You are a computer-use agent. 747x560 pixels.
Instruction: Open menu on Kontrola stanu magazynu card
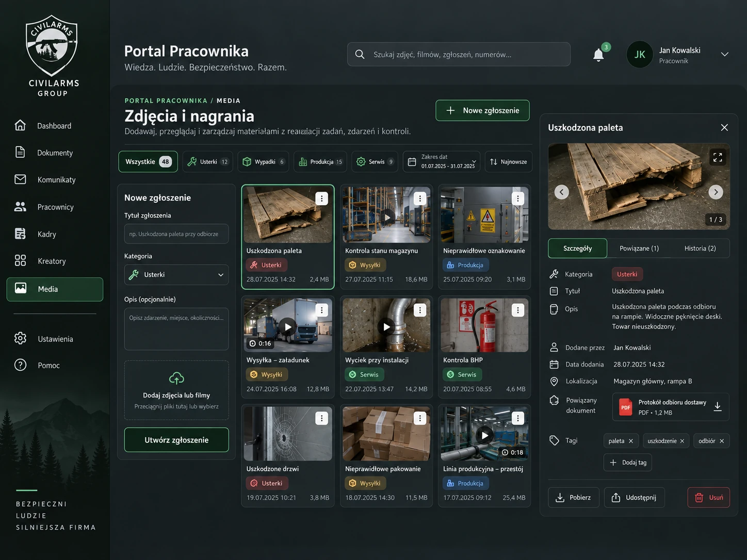[x=420, y=199]
